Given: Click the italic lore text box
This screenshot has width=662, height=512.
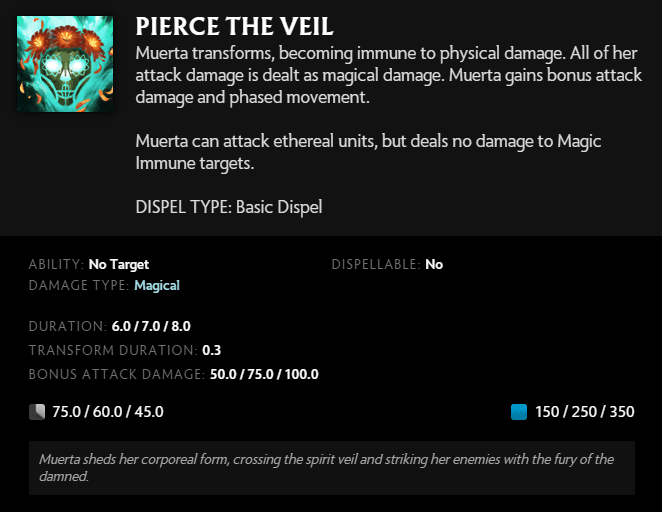Looking at the screenshot, I should (331, 467).
